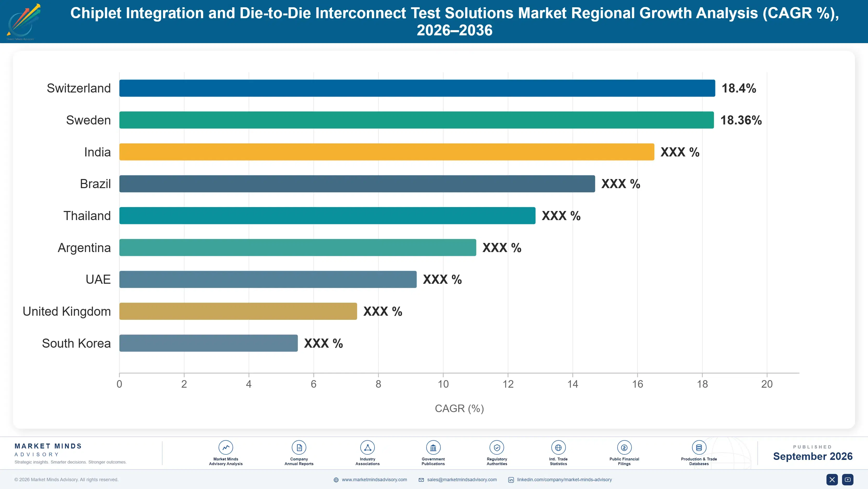Screen dimensions: 868x489
Task: Select the Argentina bar
Action: pyautogui.click(x=297, y=248)
